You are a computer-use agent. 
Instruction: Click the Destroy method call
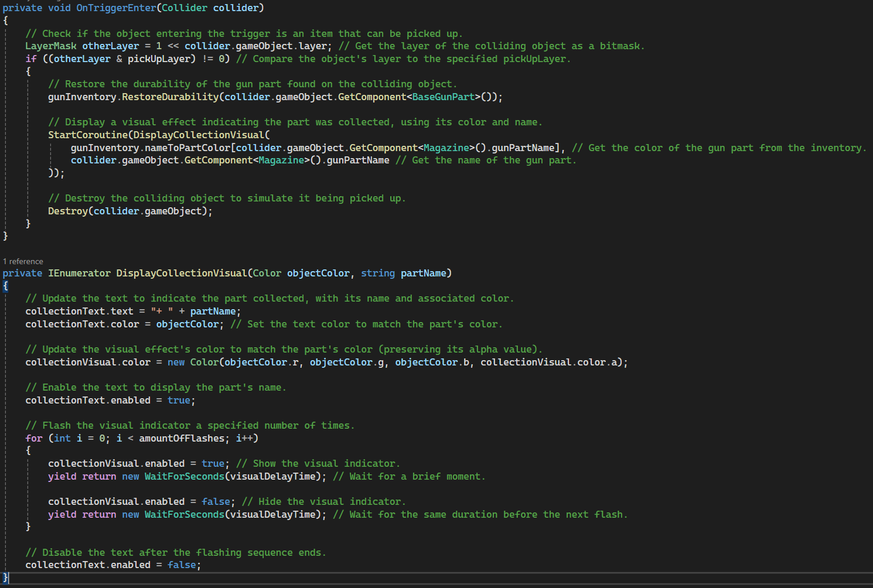[x=67, y=211]
